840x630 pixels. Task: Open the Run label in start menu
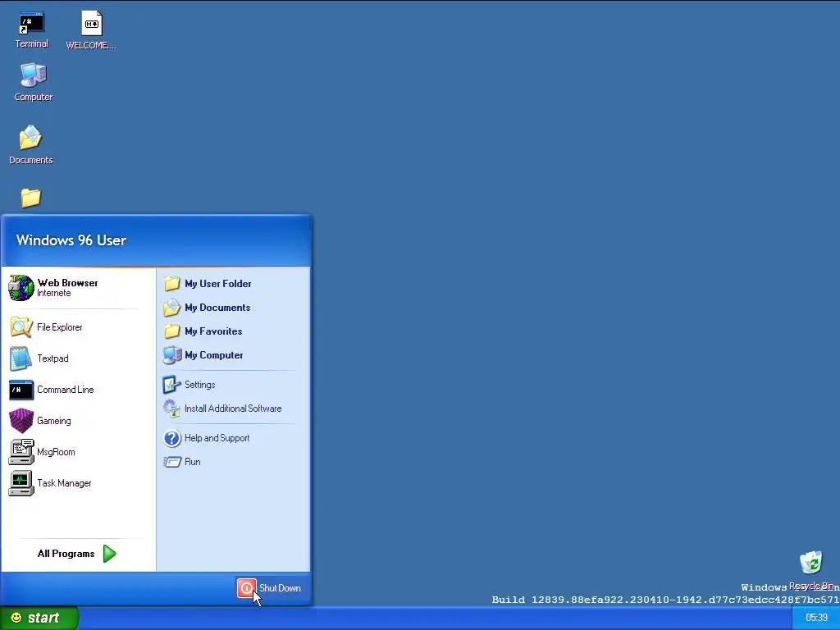click(192, 462)
